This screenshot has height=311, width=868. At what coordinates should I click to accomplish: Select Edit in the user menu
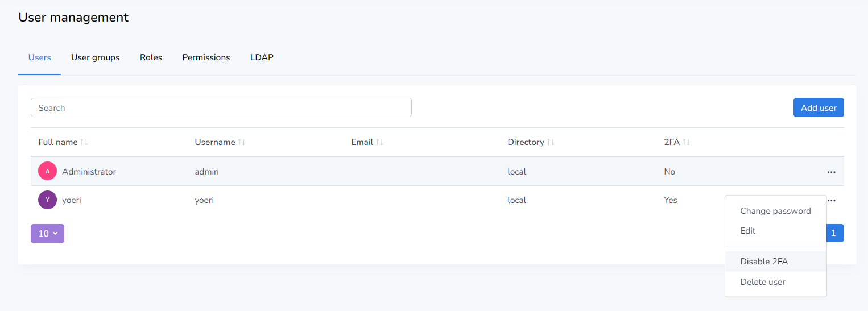click(x=747, y=231)
